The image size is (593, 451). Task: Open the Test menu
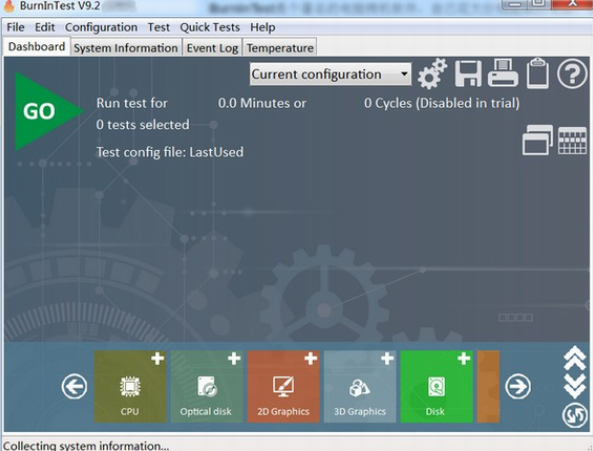click(158, 27)
